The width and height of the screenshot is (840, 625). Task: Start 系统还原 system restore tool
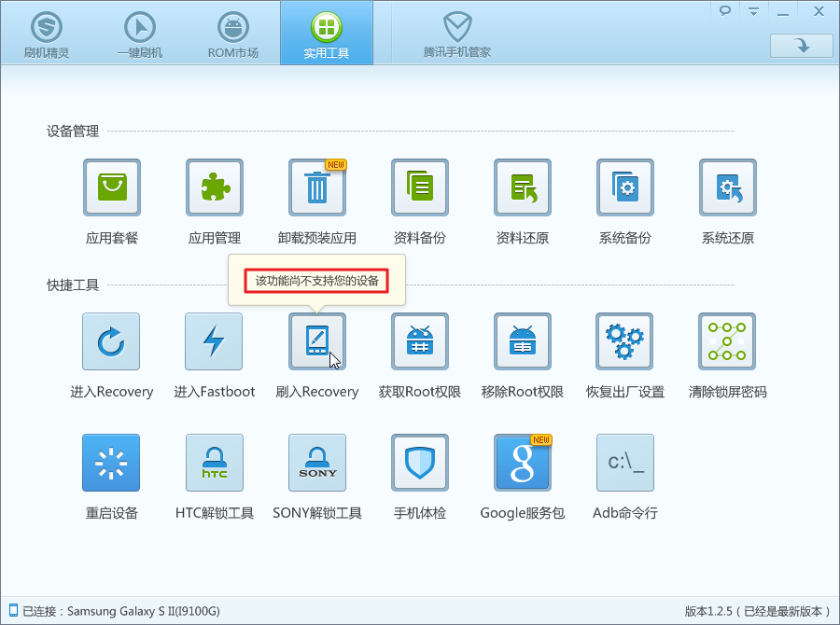pos(727,187)
